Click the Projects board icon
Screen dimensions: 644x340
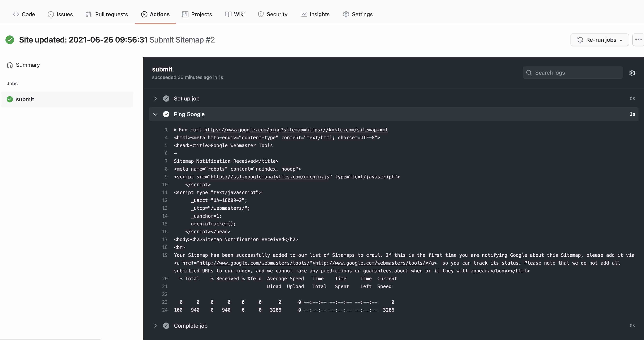pos(185,14)
